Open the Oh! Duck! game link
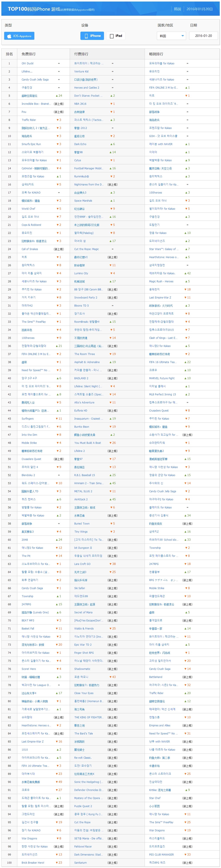Viewport: 221px width, 868px height. [28, 63]
